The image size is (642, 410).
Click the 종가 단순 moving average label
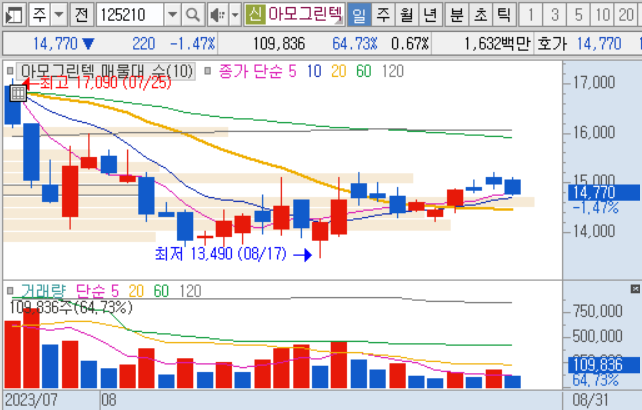click(x=250, y=71)
